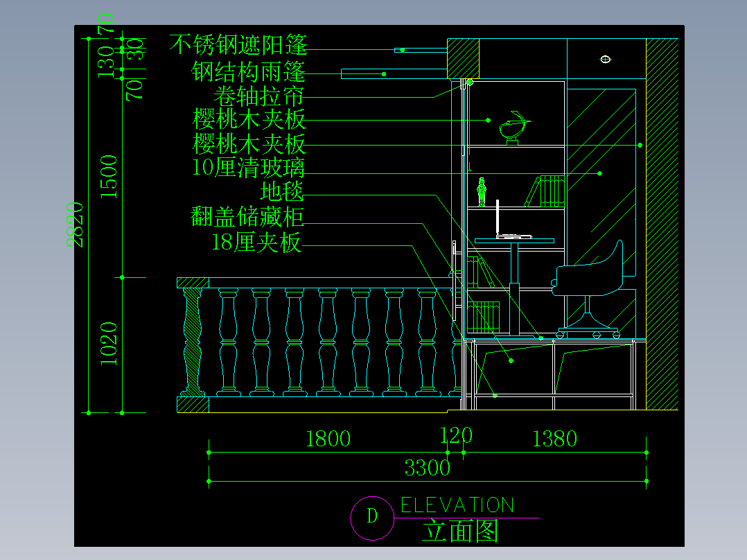Select the 钢结构雨篷 annotation text
747x560 pixels.
[248, 72]
